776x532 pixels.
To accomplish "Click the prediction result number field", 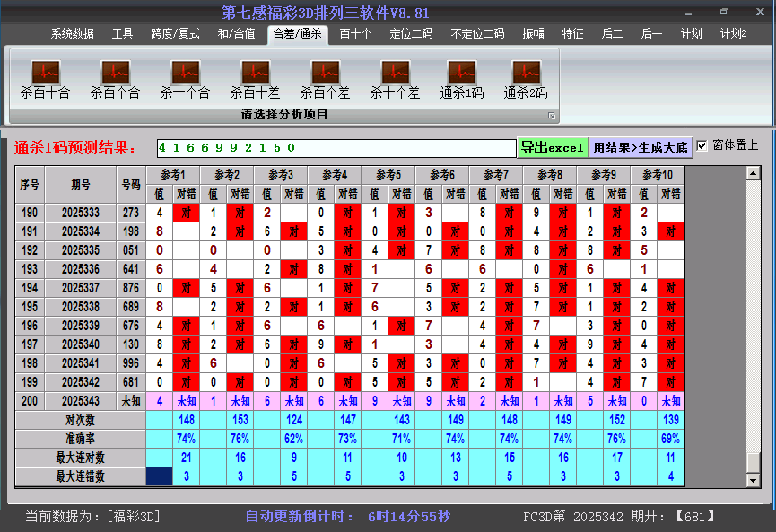I will 336,147.
